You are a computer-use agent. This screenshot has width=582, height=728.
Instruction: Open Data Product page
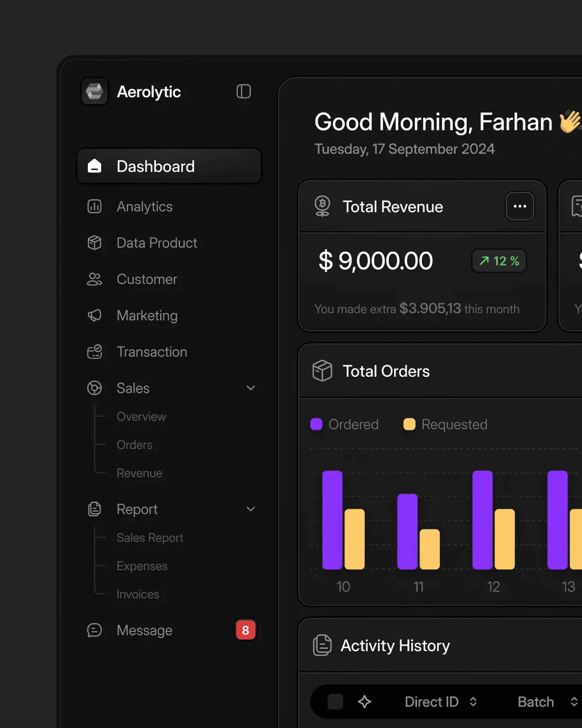[157, 243]
